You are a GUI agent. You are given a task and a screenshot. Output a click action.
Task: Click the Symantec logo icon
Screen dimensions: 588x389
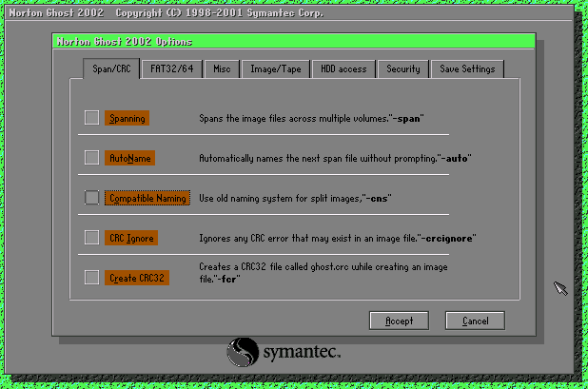click(x=243, y=352)
